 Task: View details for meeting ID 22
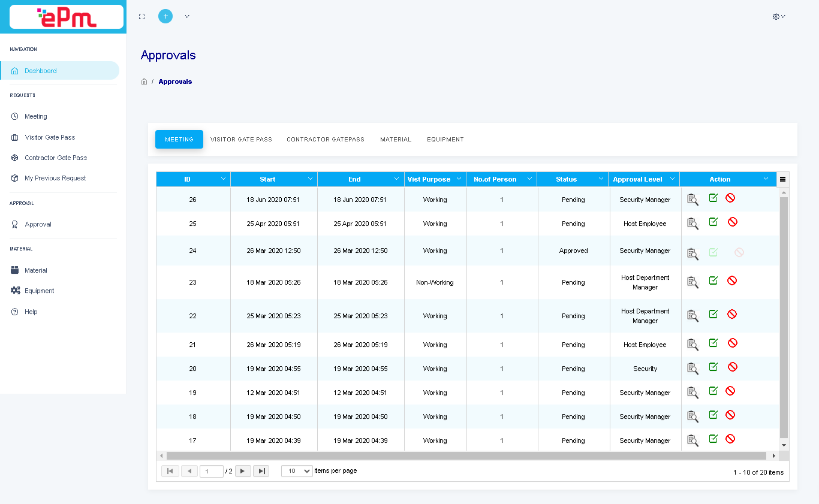[692, 315]
